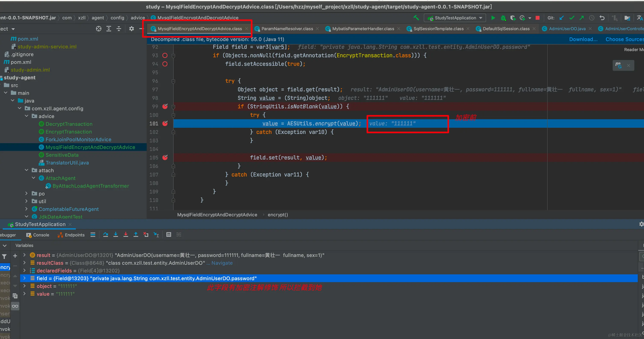Open the StudyTestApplication run configuration dropdown

point(455,18)
